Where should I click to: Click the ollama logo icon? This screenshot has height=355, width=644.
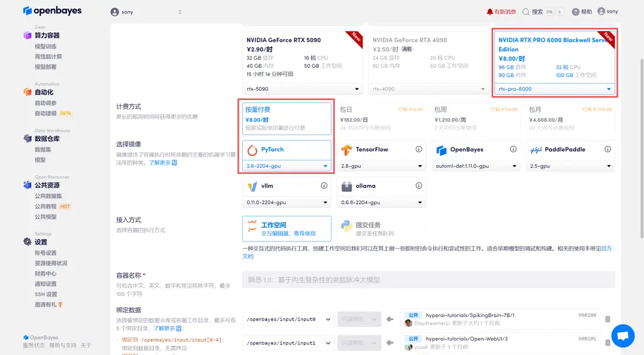tap(347, 186)
